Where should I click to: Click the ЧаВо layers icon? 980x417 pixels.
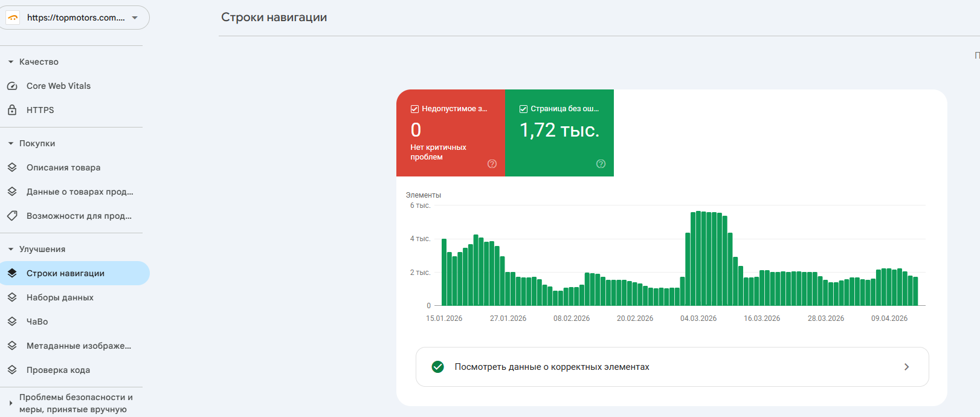(12, 322)
